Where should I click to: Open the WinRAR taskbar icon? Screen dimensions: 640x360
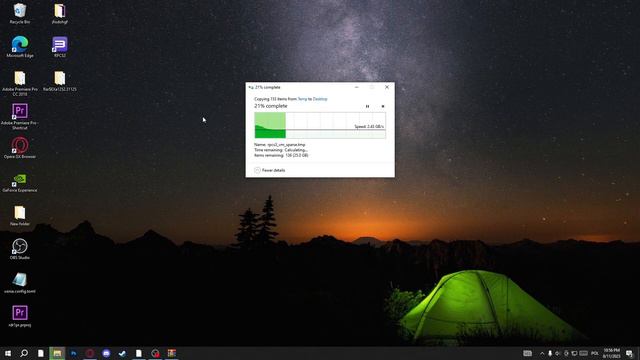click(x=172, y=353)
